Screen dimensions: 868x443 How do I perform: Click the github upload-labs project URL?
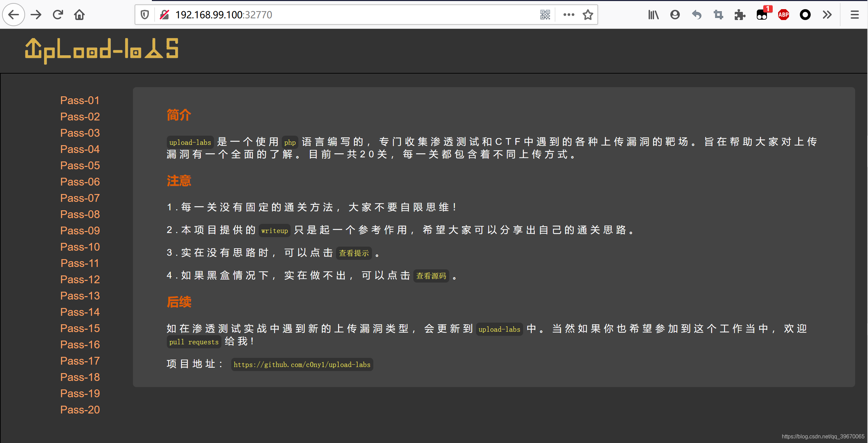[302, 365]
